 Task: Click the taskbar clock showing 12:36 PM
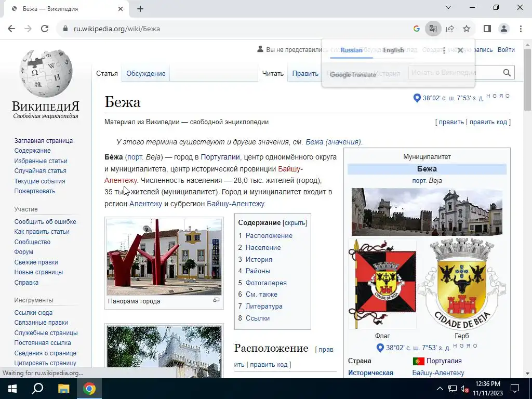click(487, 389)
